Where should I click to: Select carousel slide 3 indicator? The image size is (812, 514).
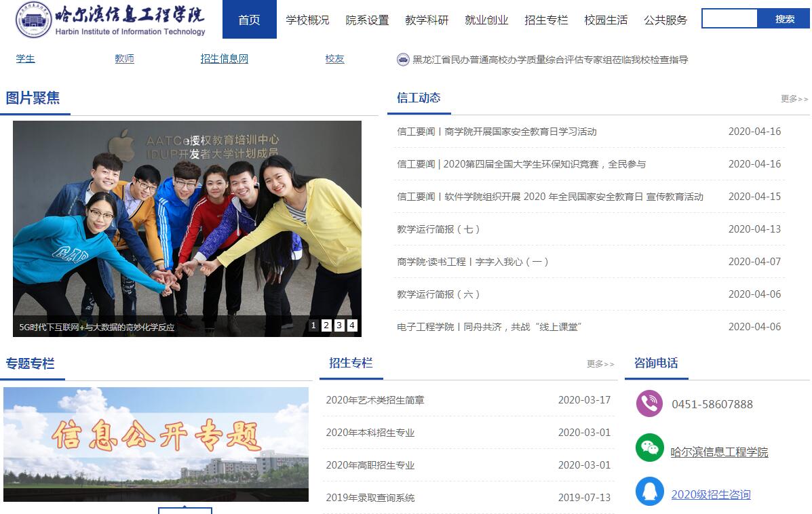(x=339, y=325)
